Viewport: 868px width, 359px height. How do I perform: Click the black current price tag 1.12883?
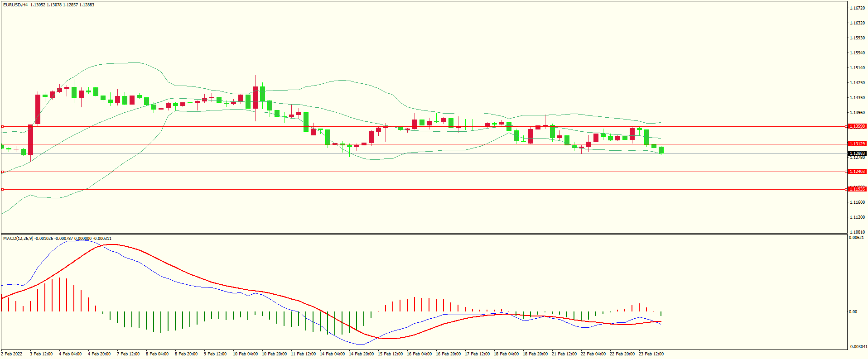click(857, 153)
